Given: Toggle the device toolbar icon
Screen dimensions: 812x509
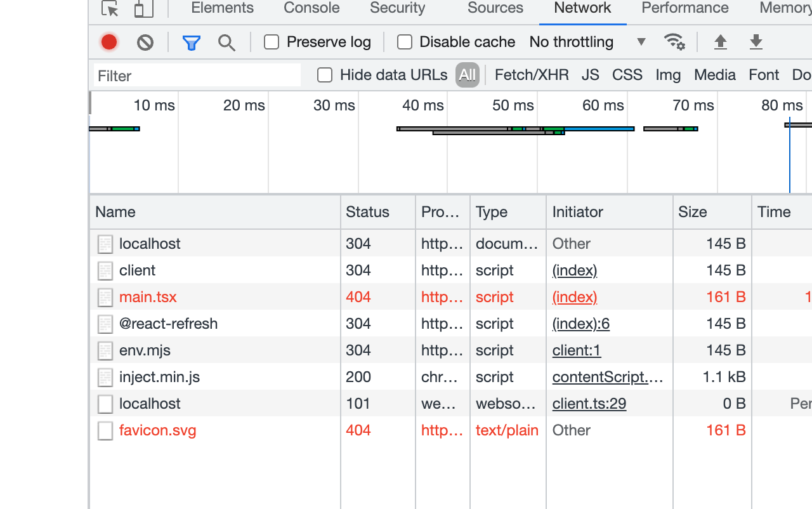Looking at the screenshot, I should tap(144, 9).
